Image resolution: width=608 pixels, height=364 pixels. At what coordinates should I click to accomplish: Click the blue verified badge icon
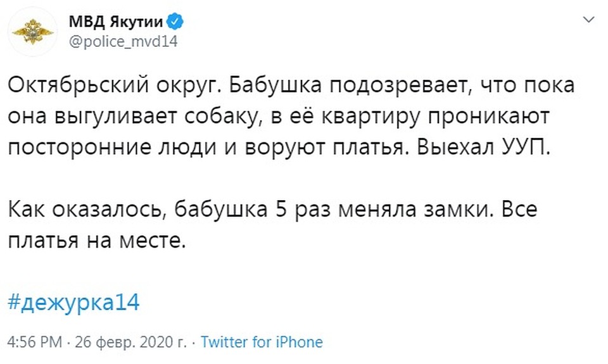175,22
